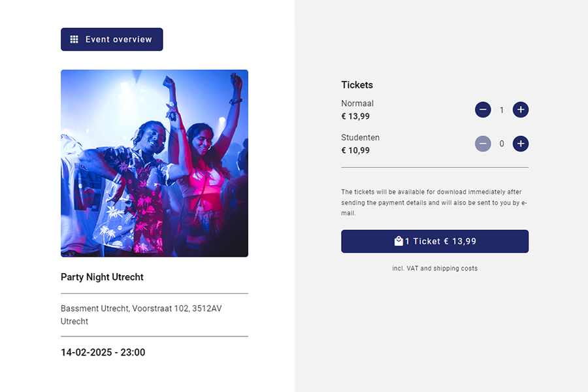
Task: Click the event date 14-02-2025 - 23:00
Action: point(103,352)
